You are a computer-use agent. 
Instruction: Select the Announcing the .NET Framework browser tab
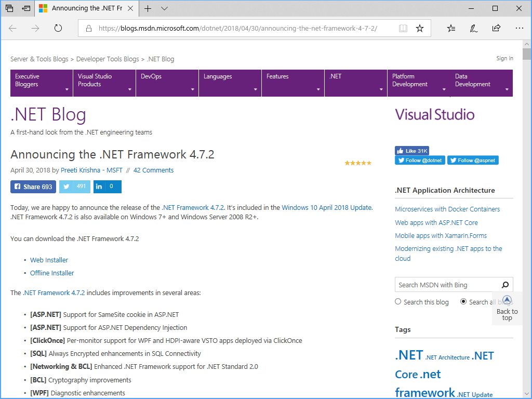point(86,8)
